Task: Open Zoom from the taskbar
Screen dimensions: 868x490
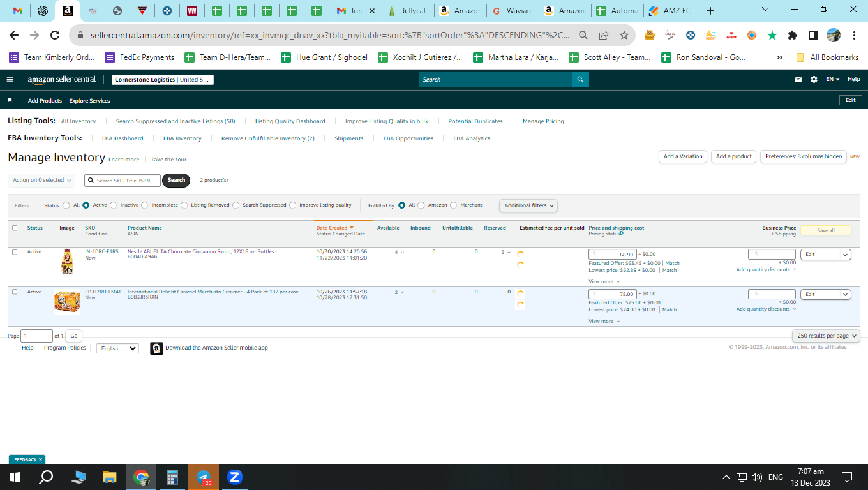Action: 234,477
